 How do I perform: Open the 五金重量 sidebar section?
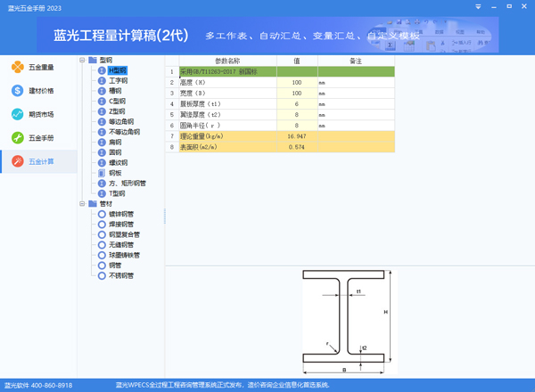(37, 68)
